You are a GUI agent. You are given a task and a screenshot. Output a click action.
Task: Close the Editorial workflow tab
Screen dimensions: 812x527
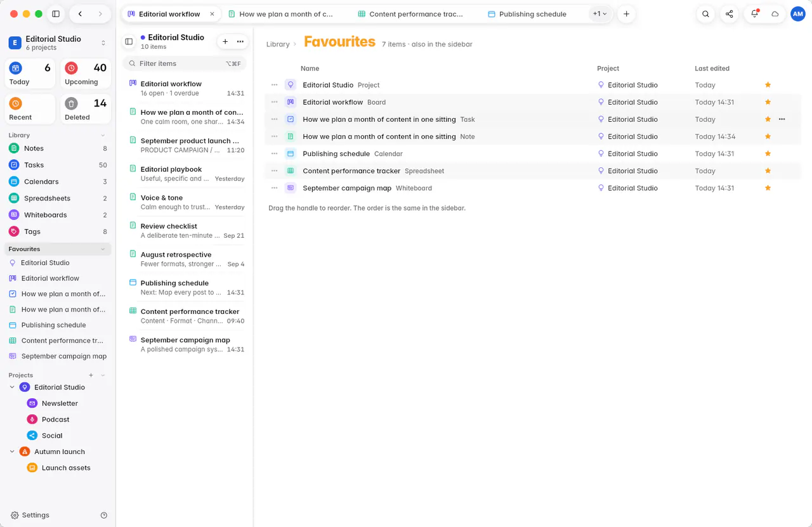[212, 14]
